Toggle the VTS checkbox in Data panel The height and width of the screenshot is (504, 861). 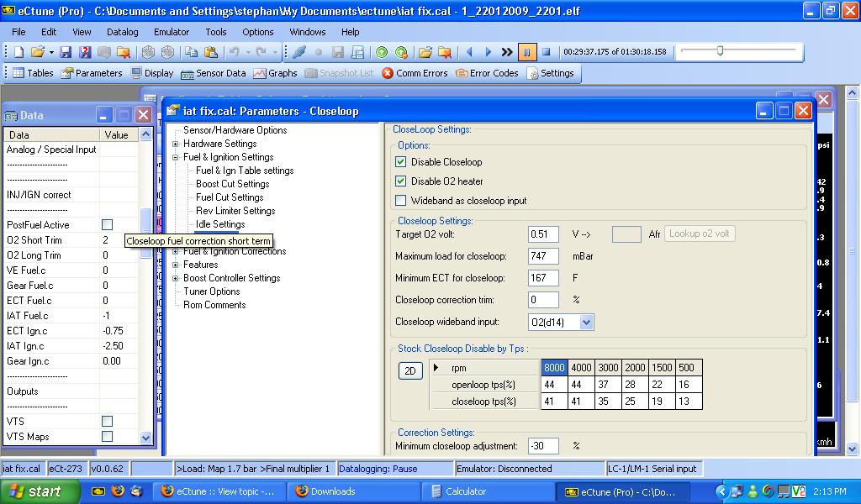107,421
